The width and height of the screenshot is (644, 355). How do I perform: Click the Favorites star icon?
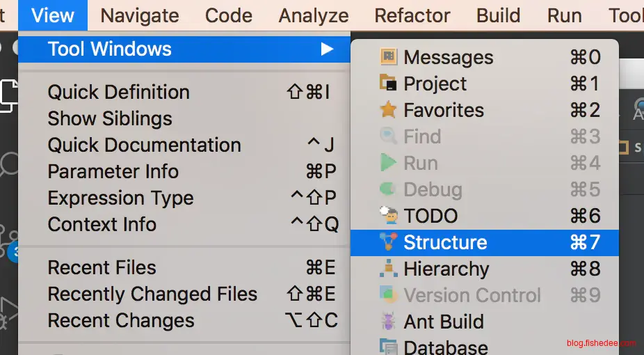pos(388,110)
